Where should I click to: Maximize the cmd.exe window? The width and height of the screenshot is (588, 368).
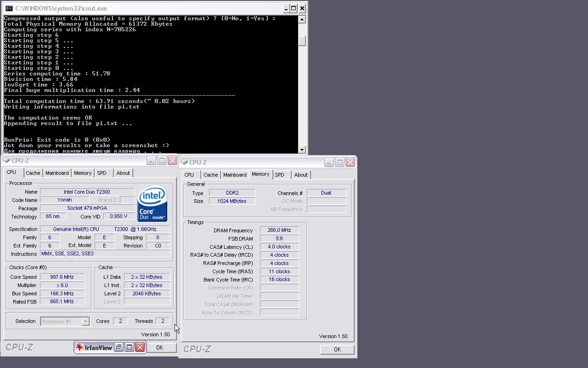[294, 8]
